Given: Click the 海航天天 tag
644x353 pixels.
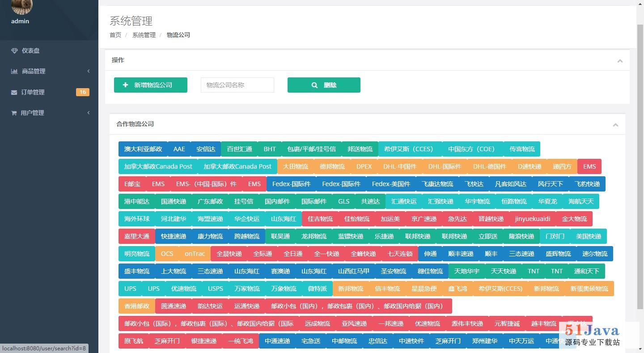Looking at the screenshot, I should point(581,201).
